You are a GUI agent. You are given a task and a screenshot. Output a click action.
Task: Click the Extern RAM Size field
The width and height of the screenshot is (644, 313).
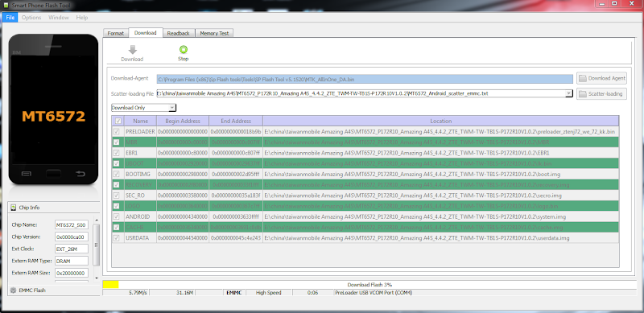coord(72,273)
